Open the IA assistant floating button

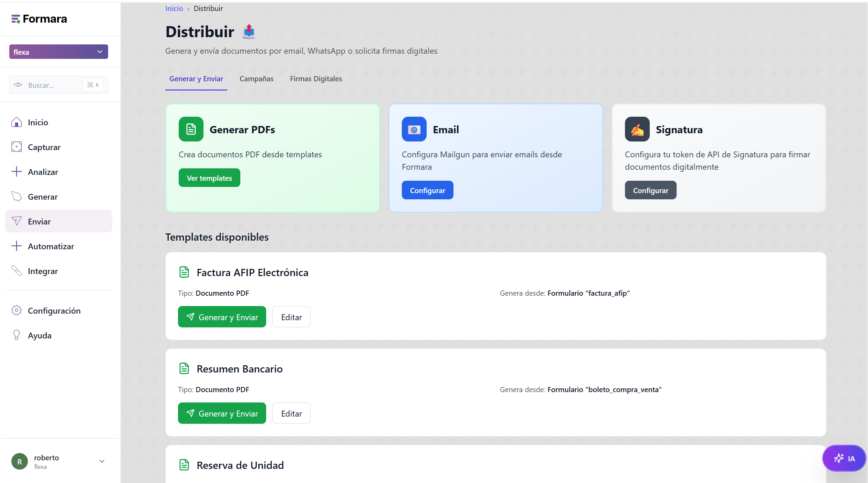click(844, 458)
